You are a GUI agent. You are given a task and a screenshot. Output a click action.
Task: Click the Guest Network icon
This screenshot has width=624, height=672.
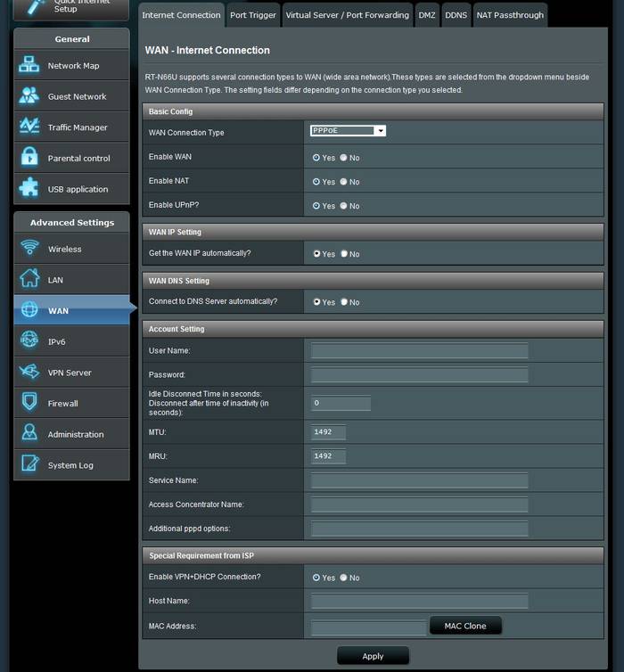point(29,96)
